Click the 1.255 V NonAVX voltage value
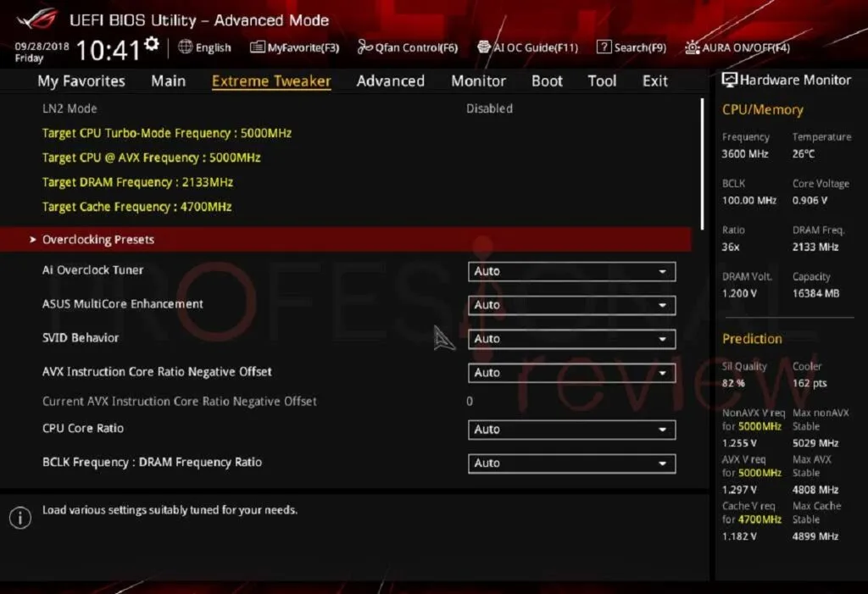This screenshot has height=594, width=868. (739, 443)
